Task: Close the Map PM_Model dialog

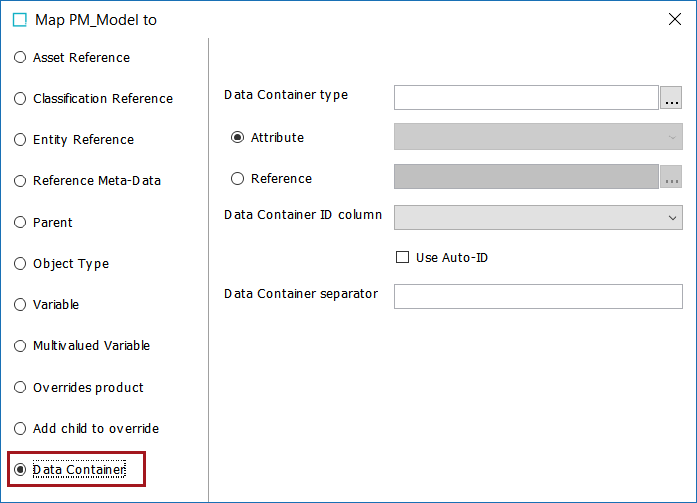Action: pyautogui.click(x=674, y=19)
